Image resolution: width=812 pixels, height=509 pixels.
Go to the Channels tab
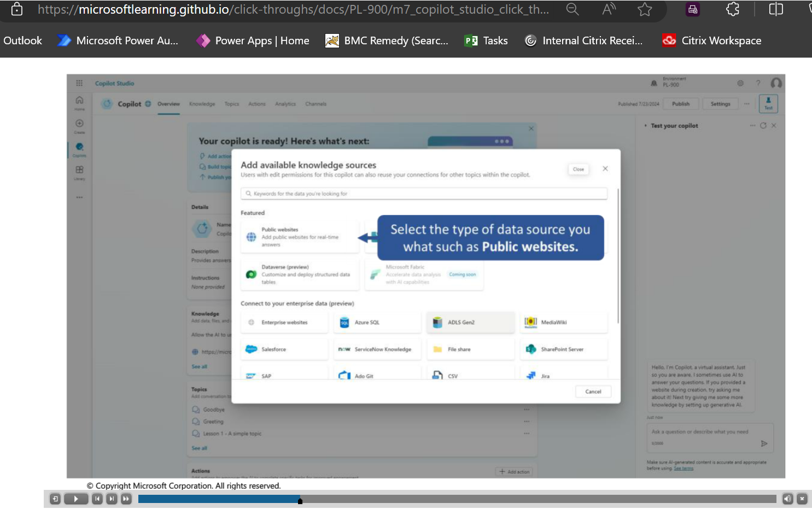(316, 104)
